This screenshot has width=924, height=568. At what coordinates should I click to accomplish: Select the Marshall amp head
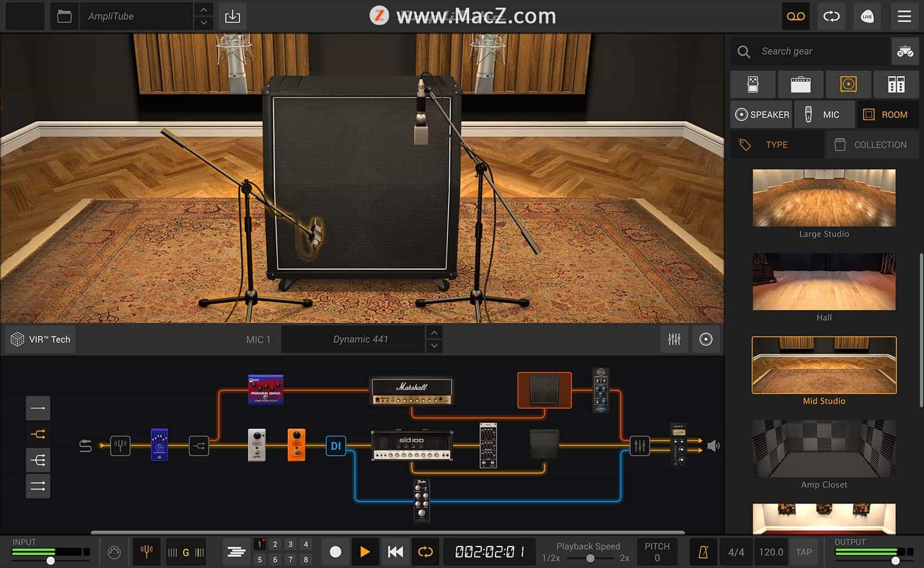pyautogui.click(x=411, y=391)
